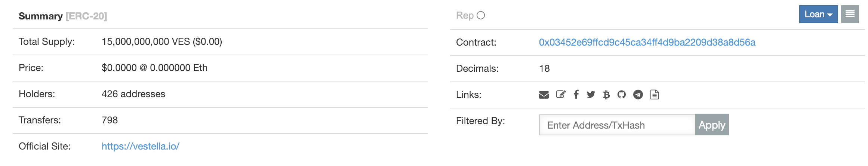This screenshot has width=868, height=166.
Task: Open the Twitter profile icon
Action: [x=591, y=95]
